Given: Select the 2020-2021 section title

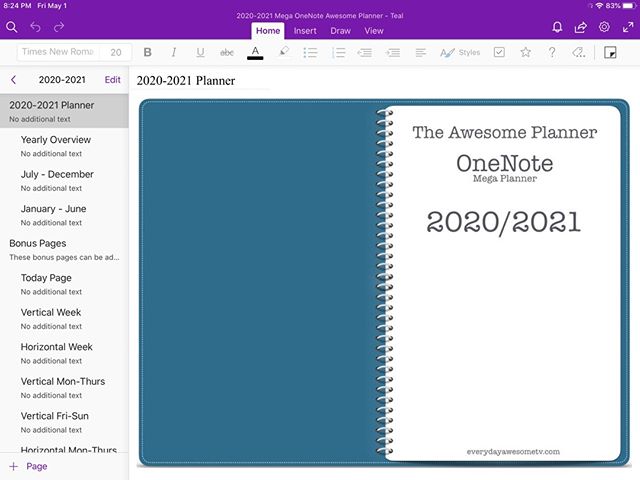Looking at the screenshot, I should click(62, 80).
